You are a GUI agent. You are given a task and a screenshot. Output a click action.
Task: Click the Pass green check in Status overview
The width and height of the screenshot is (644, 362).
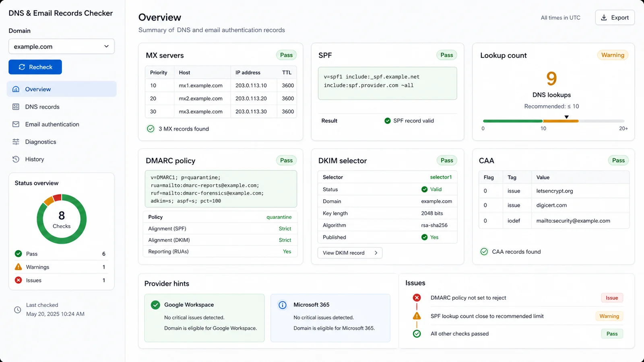click(x=19, y=254)
